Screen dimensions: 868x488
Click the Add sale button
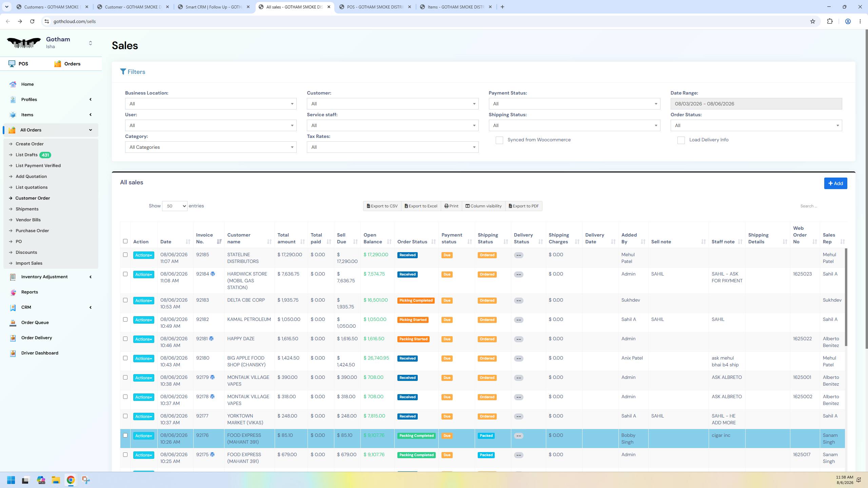click(x=835, y=183)
